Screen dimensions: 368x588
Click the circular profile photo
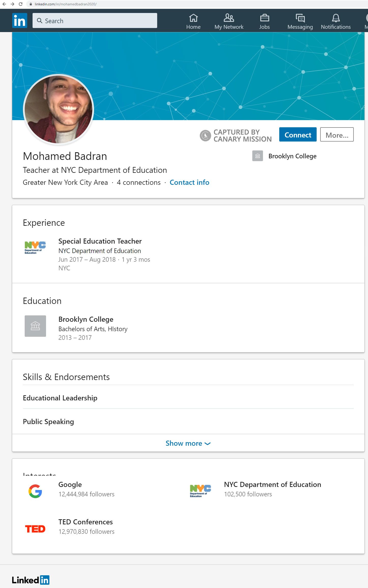point(58,109)
